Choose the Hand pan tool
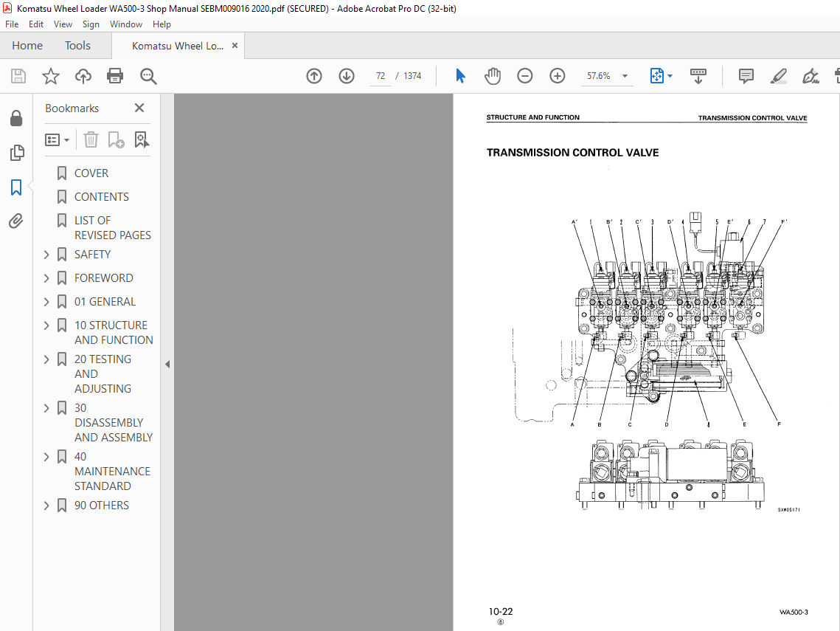Screen dimensions: 840x631 pyautogui.click(x=493, y=76)
